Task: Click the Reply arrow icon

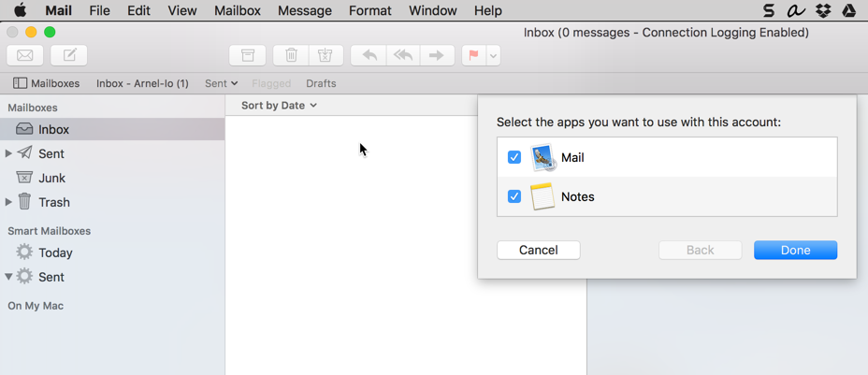Action: (369, 55)
